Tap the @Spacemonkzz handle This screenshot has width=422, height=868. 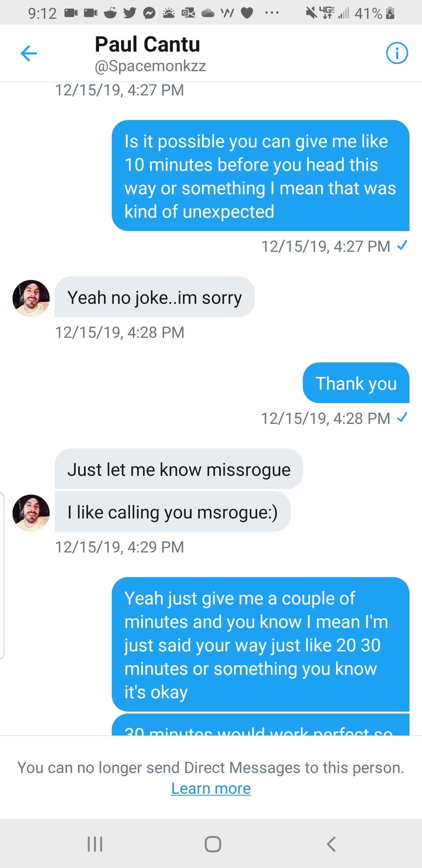click(x=150, y=66)
